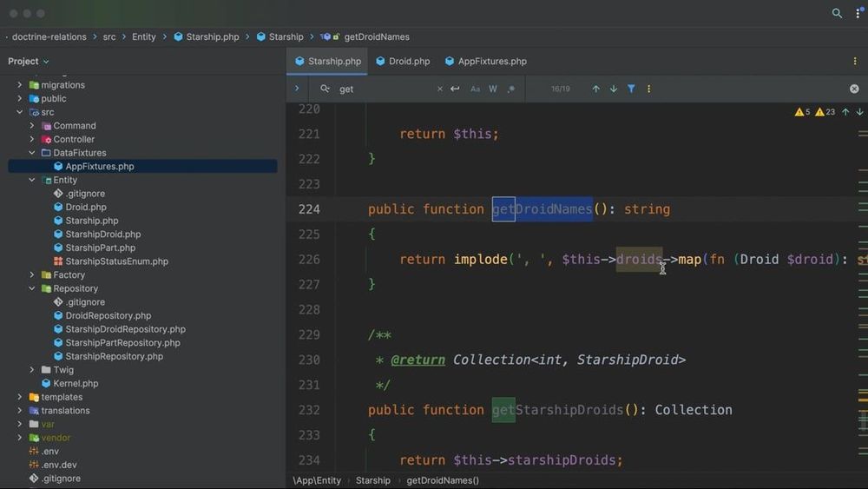
Task: Expand the replace field chevron in find bar
Action: (297, 89)
